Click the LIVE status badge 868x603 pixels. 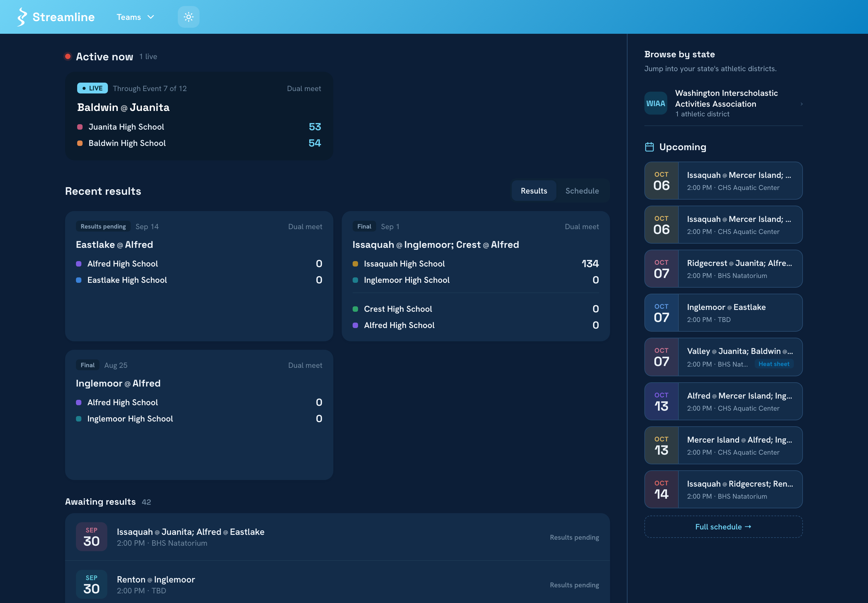[x=93, y=88]
